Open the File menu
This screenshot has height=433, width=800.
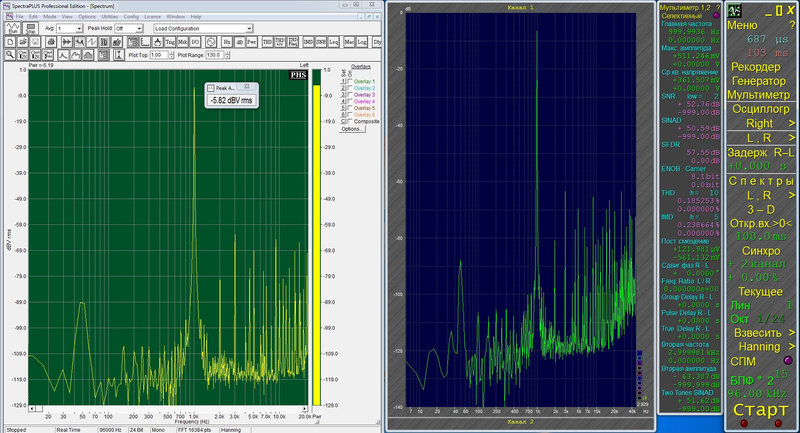[x=19, y=17]
